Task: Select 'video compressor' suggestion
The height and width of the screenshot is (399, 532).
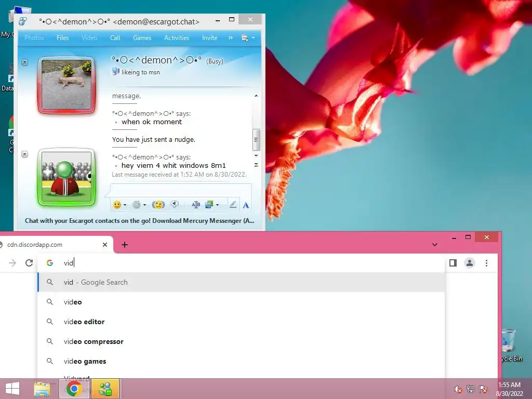Action: click(241, 341)
